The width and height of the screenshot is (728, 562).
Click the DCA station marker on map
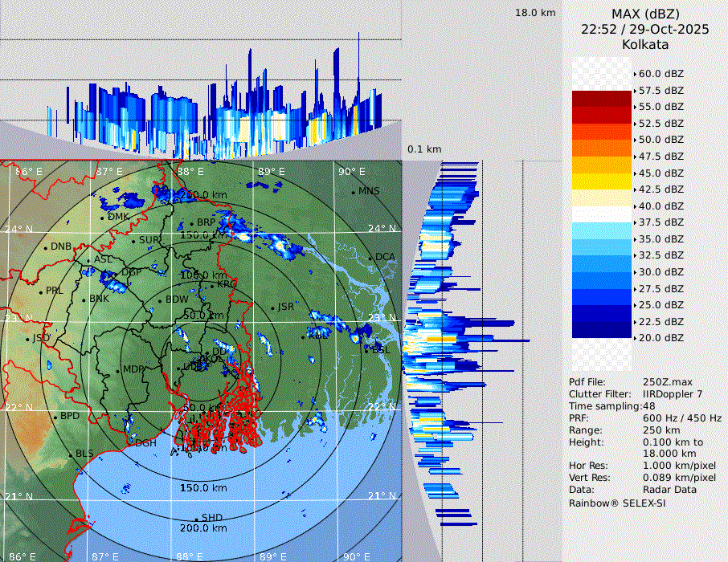(370, 258)
